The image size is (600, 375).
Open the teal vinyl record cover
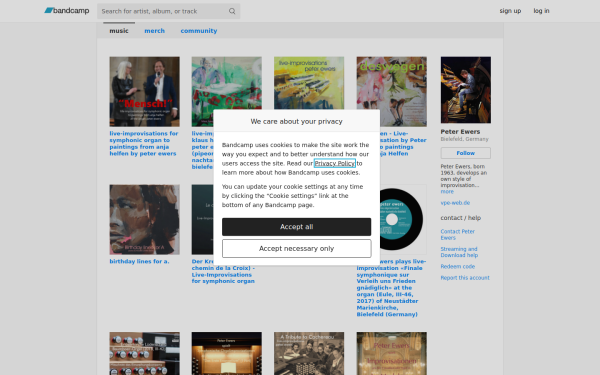coord(403,220)
